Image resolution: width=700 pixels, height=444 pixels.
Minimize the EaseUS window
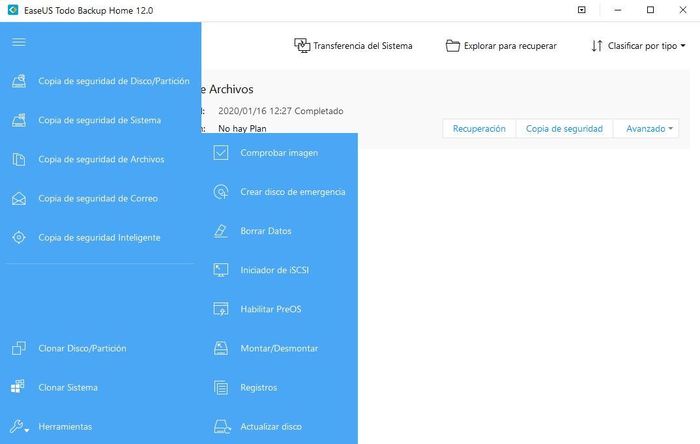[x=618, y=10]
